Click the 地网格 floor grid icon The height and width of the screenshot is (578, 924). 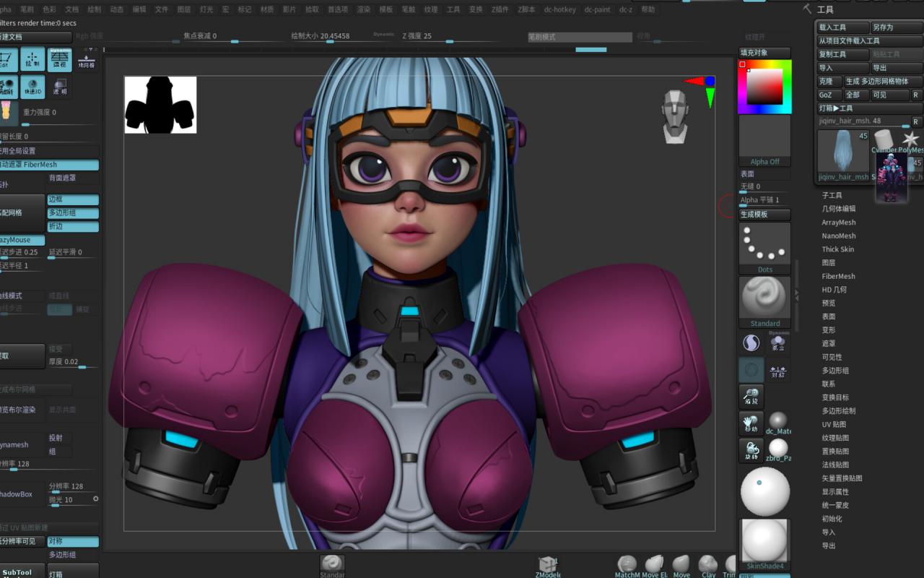[87, 61]
